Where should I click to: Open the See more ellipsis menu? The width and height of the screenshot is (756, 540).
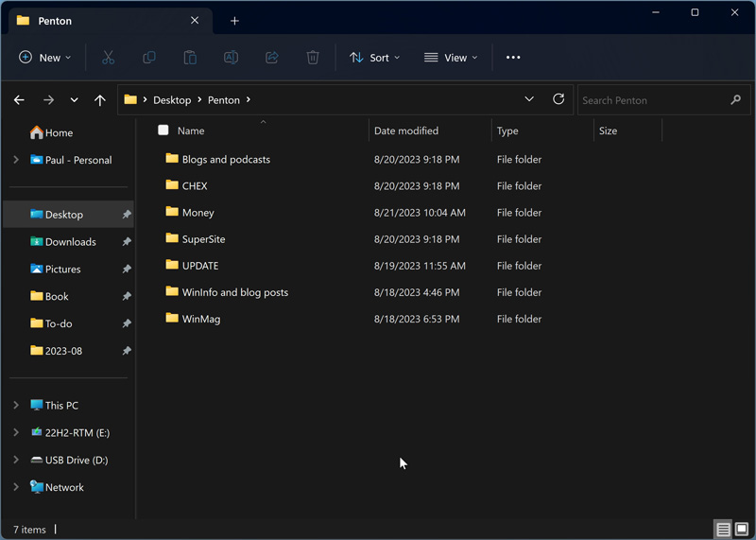(513, 58)
